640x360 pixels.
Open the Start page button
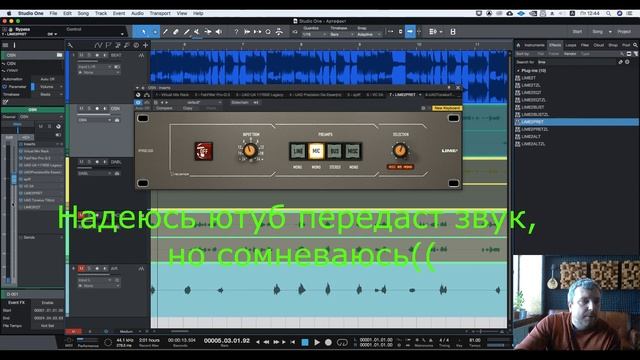578,31
